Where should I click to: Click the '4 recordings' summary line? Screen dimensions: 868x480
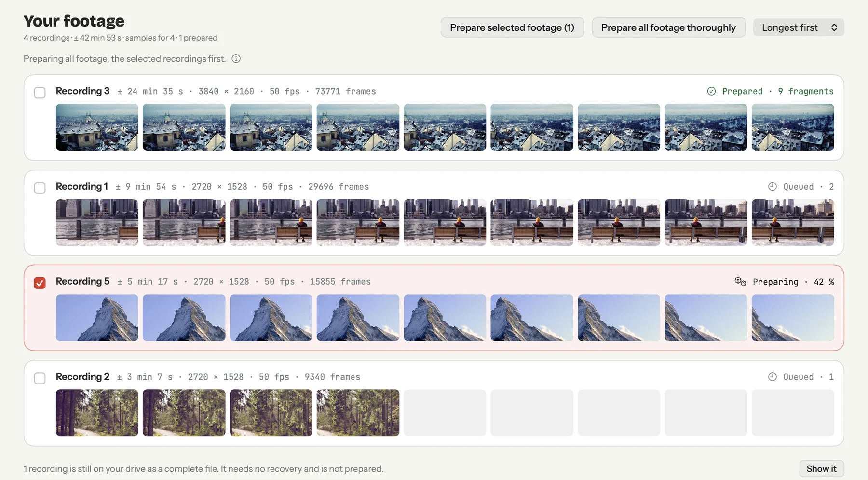tap(121, 38)
